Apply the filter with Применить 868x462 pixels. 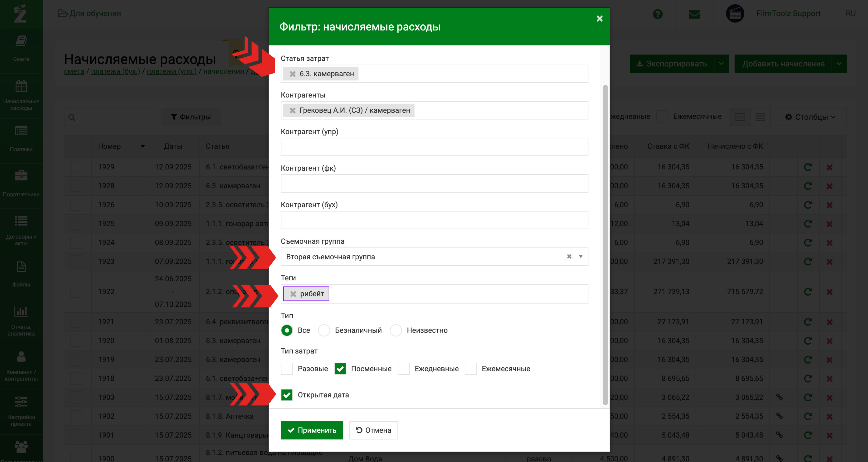(x=312, y=430)
